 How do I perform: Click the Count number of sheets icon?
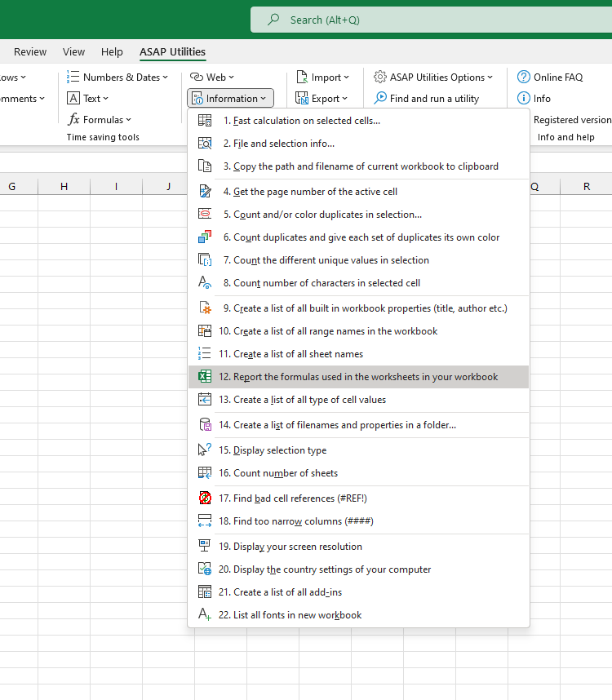click(x=205, y=472)
